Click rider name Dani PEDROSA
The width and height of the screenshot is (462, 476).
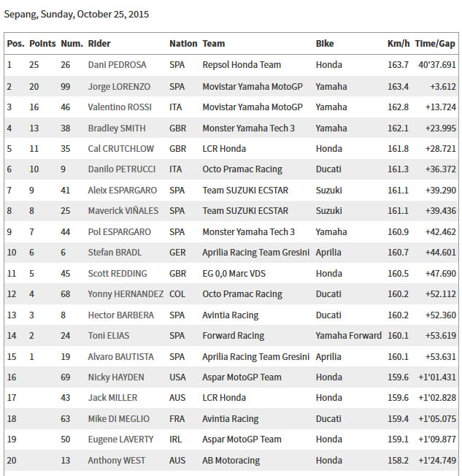(118, 65)
